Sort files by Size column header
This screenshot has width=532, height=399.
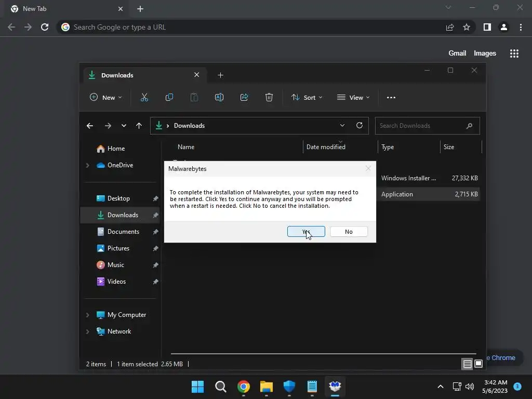[x=448, y=147]
